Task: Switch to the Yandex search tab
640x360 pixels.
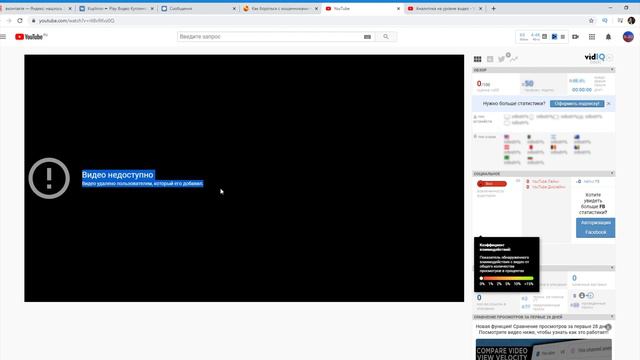Action: click(x=36, y=8)
